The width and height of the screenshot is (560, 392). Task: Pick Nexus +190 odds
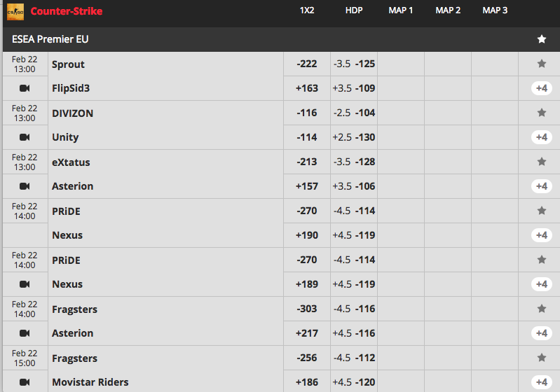[307, 235]
